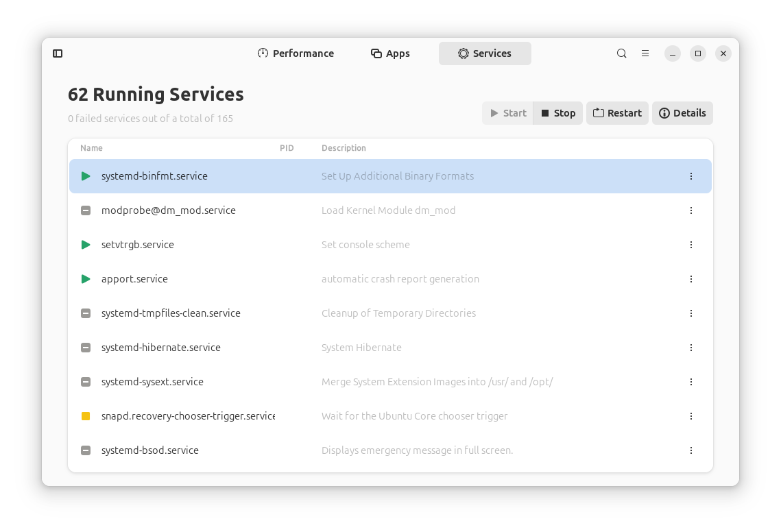Click inactive icon beside modprobe@dm_mod.service
Viewport: 781px width, 532px height.
[x=86, y=210]
